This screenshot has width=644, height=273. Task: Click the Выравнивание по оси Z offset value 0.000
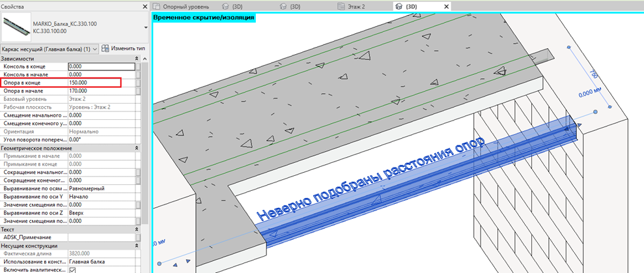coord(102,221)
